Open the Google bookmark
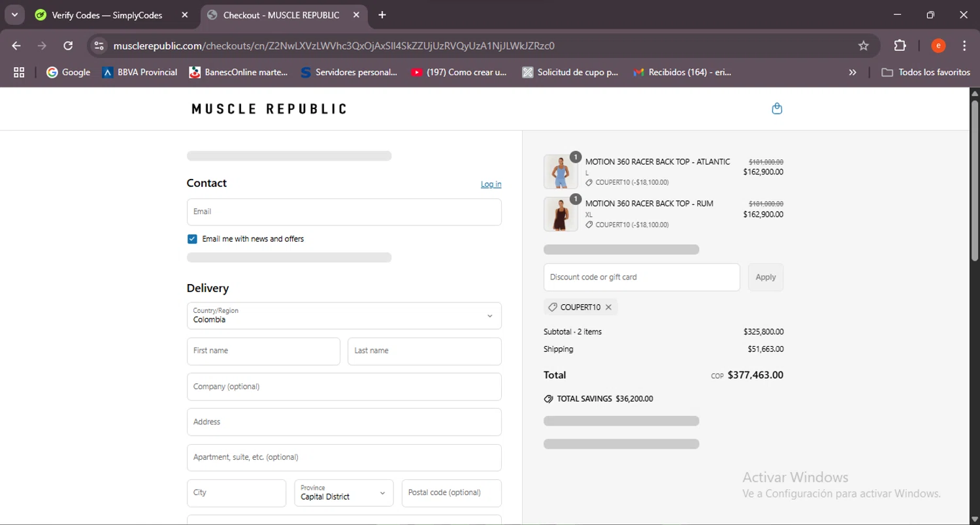The height and width of the screenshot is (525, 980). [69, 72]
